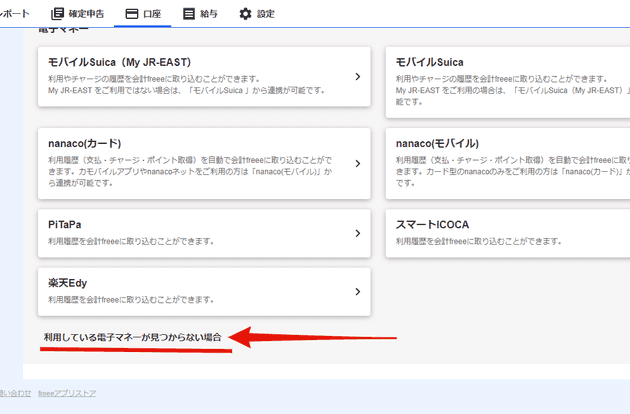Click the PiTaPa description 利用履歴を会計freeeに取り込むことができます。
The width and height of the screenshot is (630, 414).
coord(131,242)
